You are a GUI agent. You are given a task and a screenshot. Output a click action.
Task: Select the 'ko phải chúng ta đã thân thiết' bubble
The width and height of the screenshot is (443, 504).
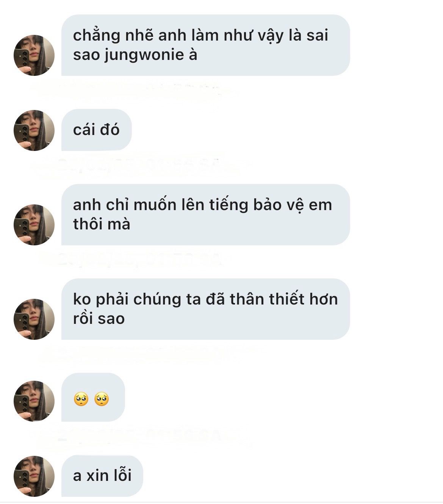[x=205, y=309]
